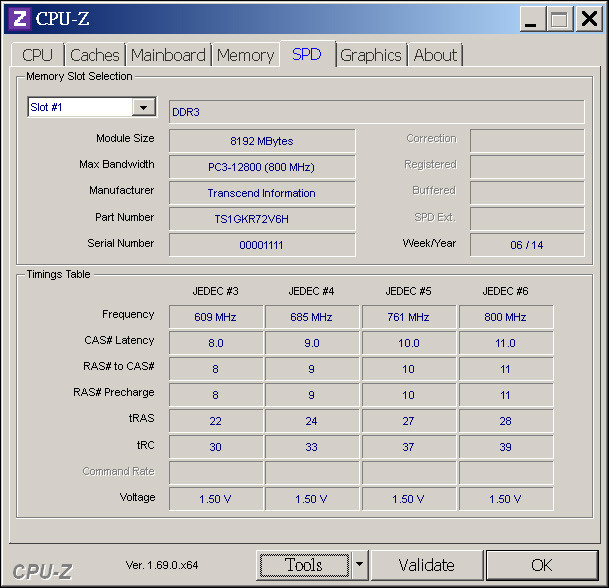Viewport: 609px width, 588px height.
Task: Click the Command Rate label
Action: 118,471
